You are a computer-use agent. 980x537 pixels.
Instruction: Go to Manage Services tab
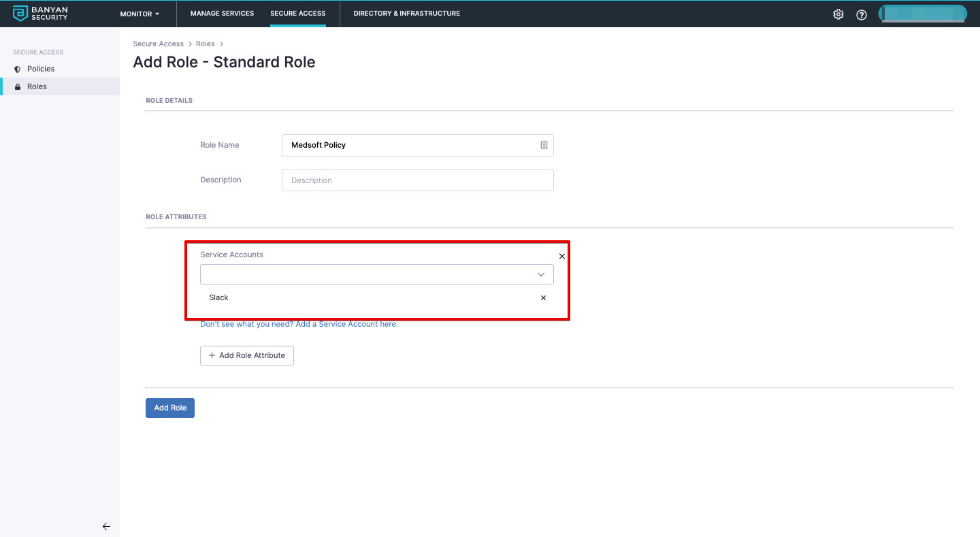pyautogui.click(x=223, y=14)
